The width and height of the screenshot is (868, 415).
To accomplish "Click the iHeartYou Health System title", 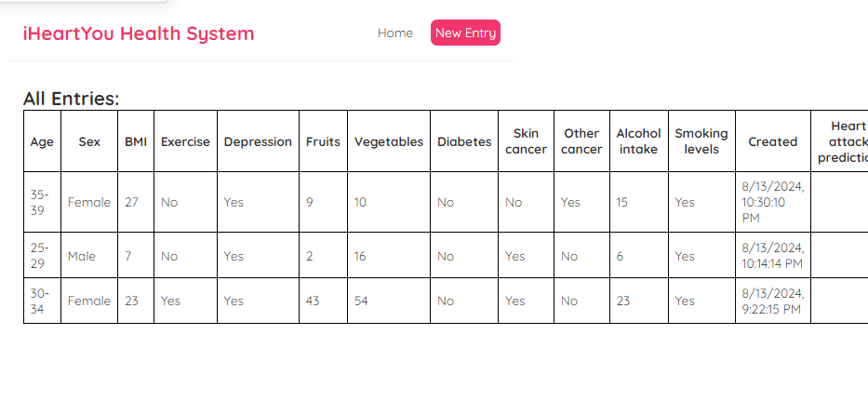I will click(139, 33).
